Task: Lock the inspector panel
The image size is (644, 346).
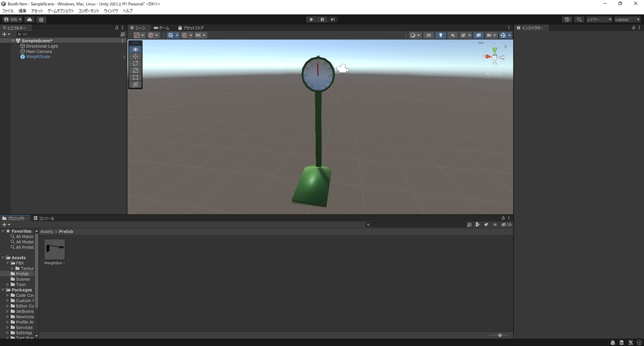Action: pyautogui.click(x=633, y=28)
